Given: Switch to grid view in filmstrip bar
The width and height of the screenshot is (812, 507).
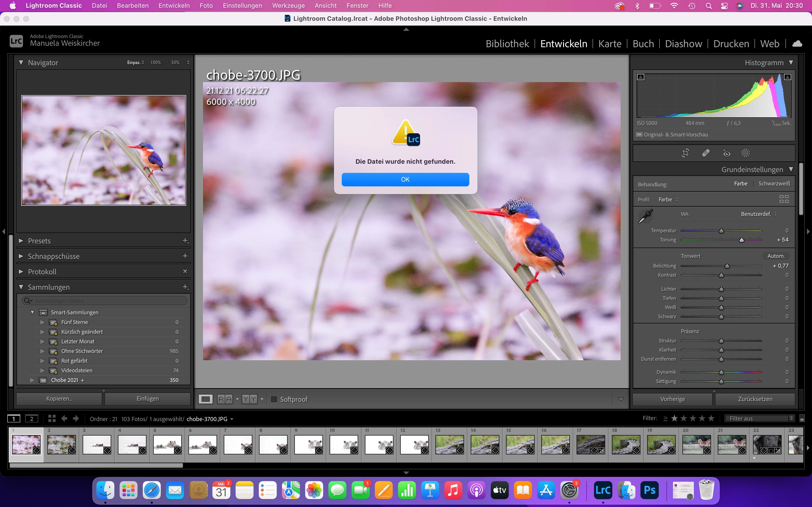Looking at the screenshot, I should click(x=52, y=418).
